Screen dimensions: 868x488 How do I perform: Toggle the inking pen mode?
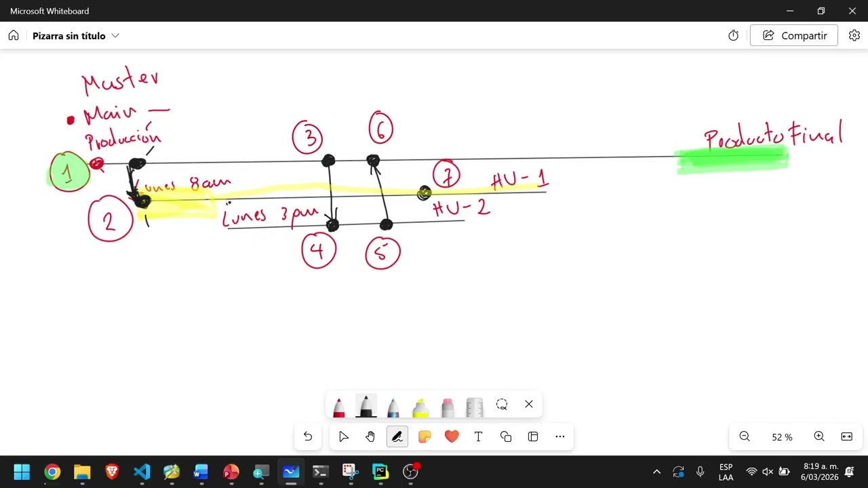pyautogui.click(x=397, y=437)
